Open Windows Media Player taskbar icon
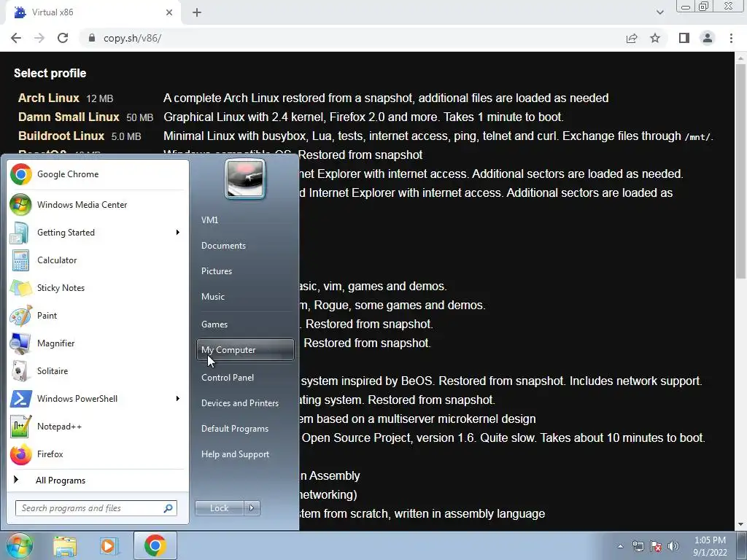This screenshot has width=747, height=560. tap(109, 546)
